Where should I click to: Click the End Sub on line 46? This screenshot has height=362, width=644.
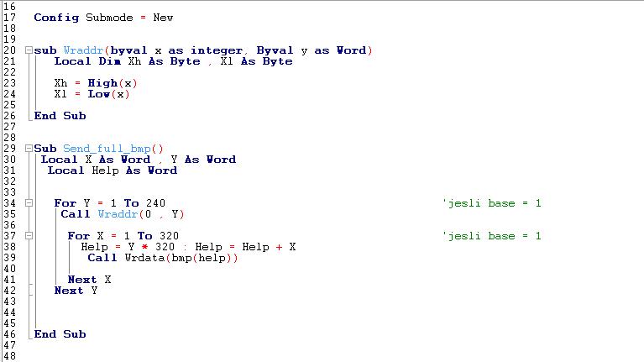click(60, 334)
